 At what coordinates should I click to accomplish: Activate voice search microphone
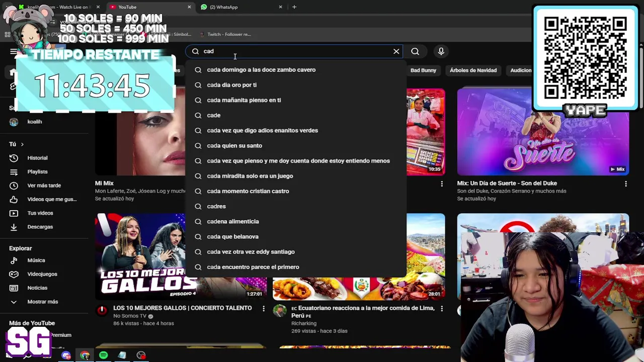(x=441, y=51)
